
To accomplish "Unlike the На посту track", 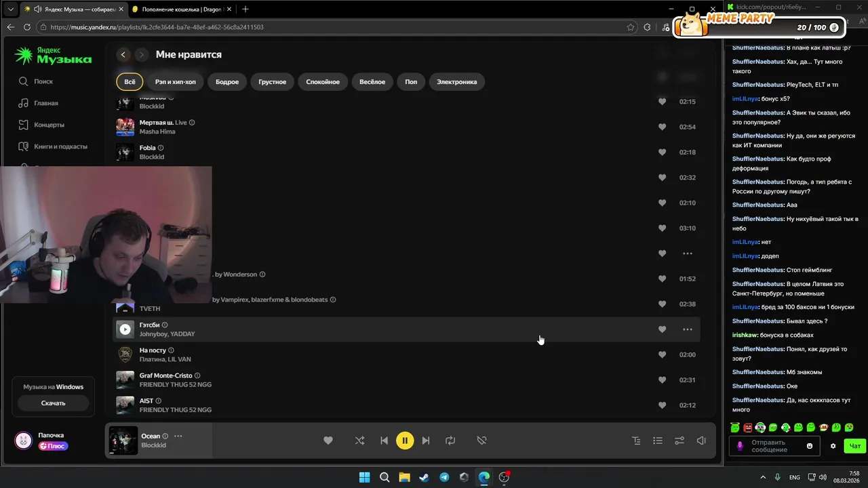I will pyautogui.click(x=662, y=354).
